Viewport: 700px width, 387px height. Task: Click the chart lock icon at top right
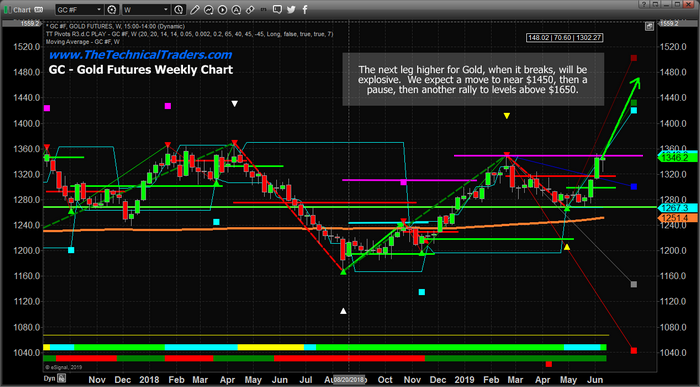pyautogui.click(x=649, y=27)
